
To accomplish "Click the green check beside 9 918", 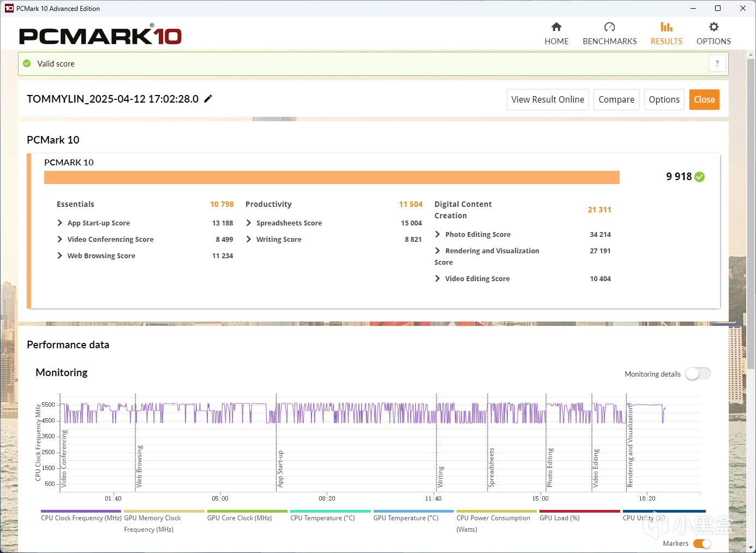I will [x=700, y=177].
